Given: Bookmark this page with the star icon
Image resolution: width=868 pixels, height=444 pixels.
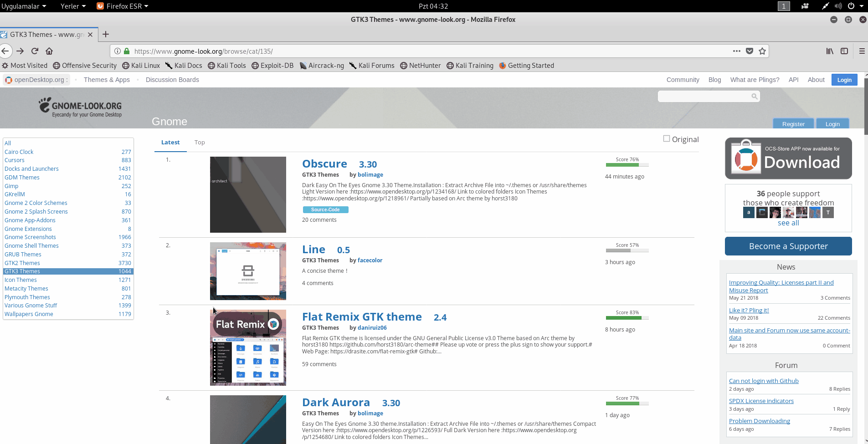Looking at the screenshot, I should coord(762,51).
